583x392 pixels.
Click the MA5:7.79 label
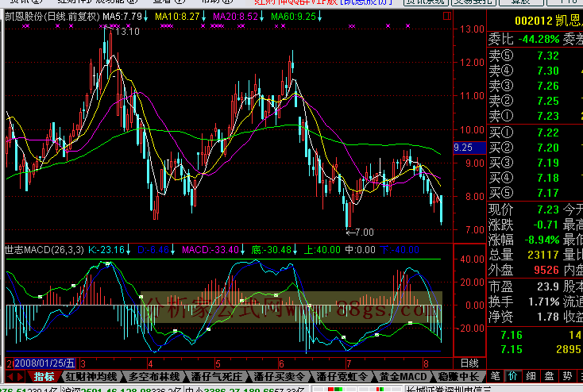pyautogui.click(x=122, y=17)
